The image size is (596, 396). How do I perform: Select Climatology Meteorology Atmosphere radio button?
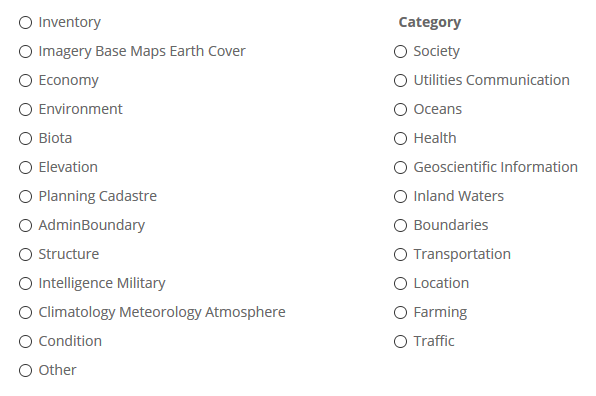pyautogui.click(x=25, y=312)
